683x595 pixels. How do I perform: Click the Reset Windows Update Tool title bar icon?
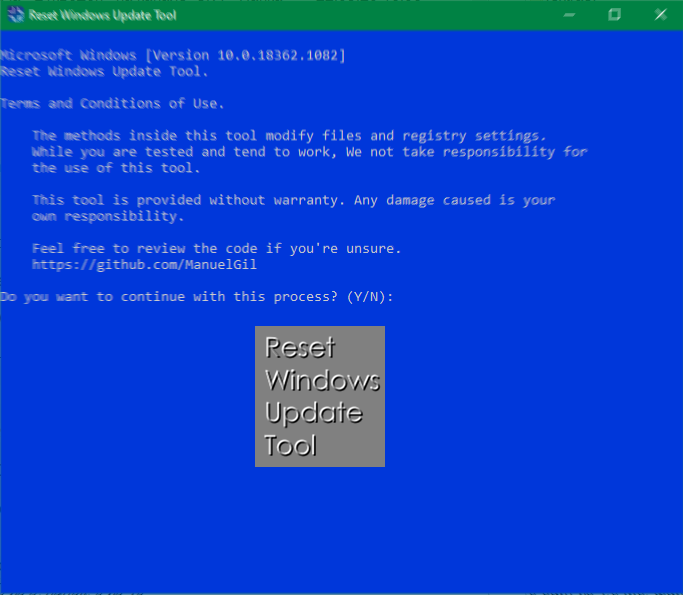[x=16, y=15]
